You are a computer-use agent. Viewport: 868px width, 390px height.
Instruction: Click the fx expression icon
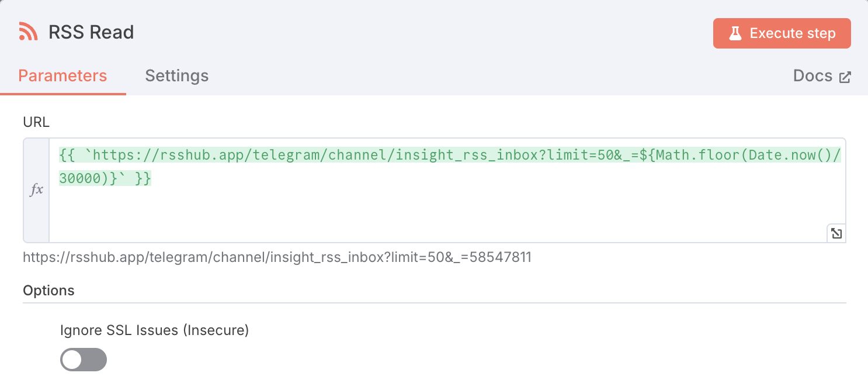tap(36, 189)
